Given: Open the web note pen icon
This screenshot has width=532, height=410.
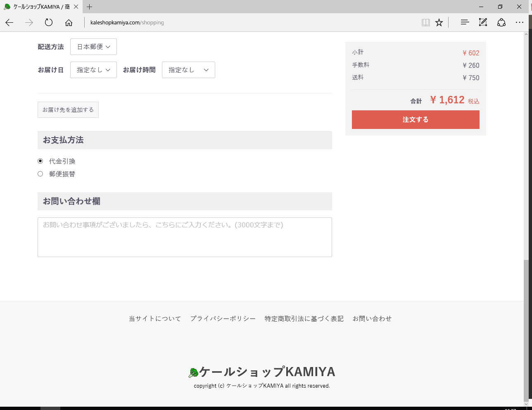Looking at the screenshot, I should pos(483,23).
